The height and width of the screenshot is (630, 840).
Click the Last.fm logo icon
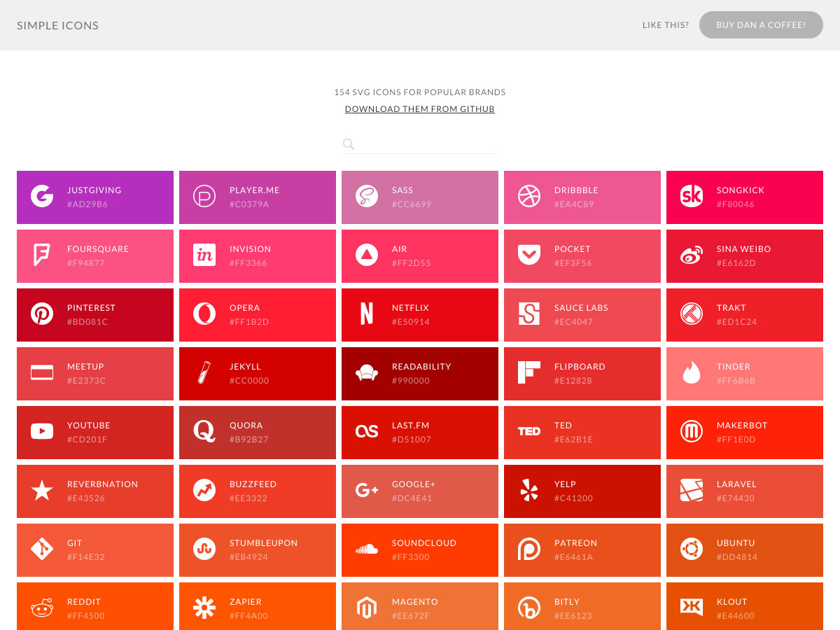367,432
